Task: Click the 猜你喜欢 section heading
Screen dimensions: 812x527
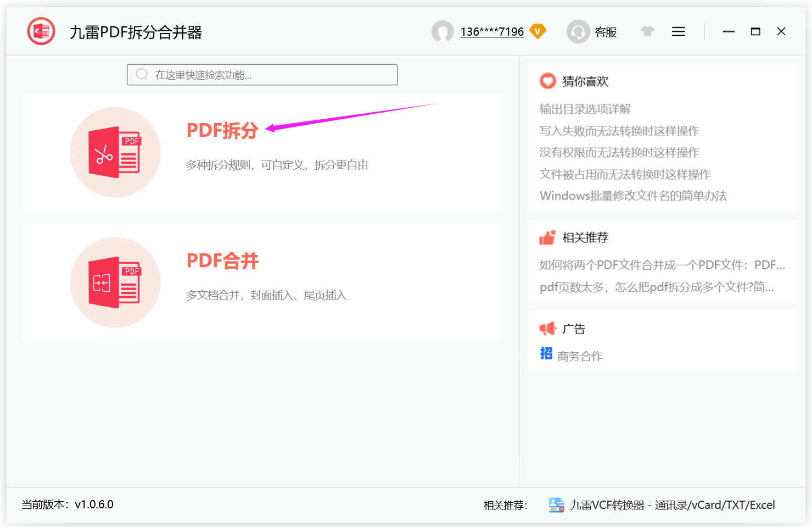Action: [x=585, y=81]
